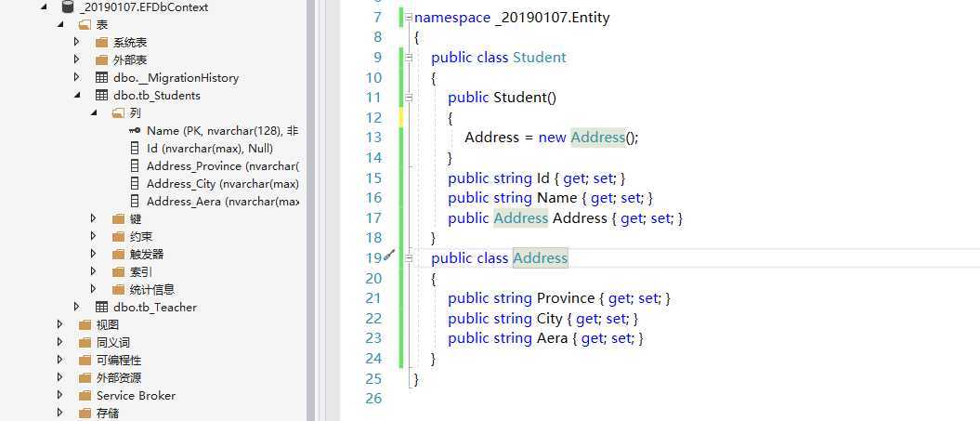Click the Address class name on line 19
980x421 pixels.
[x=541, y=257]
